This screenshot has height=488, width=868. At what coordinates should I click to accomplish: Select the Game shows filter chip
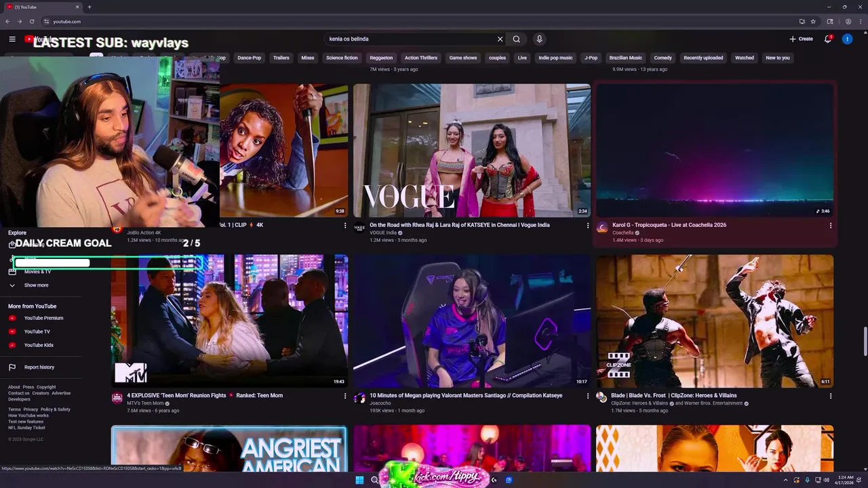463,58
